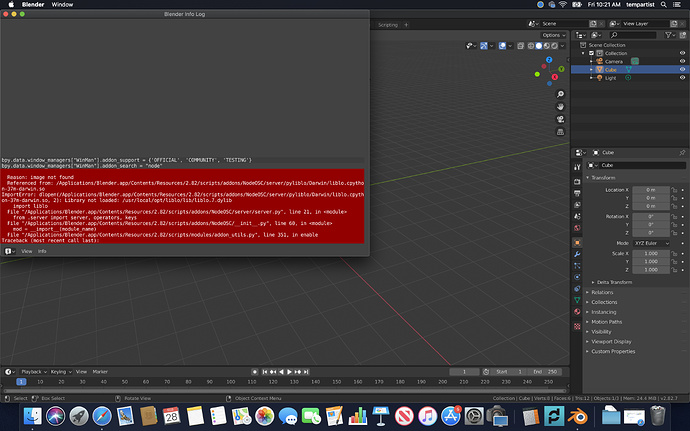Viewport: 690px width, 431px height.
Task: Click the viewport pan hand icon
Action: click(x=560, y=107)
